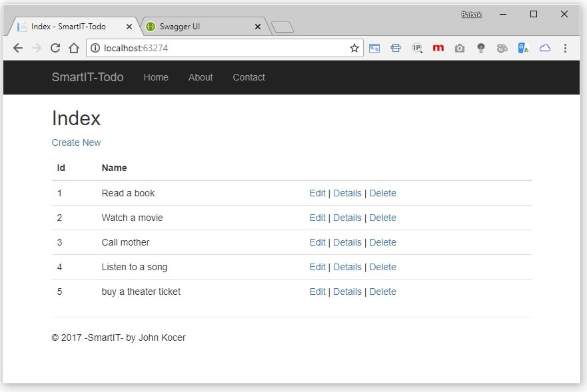The height and width of the screenshot is (392, 587).
Task: Close the Swagger UI tab
Action: coord(258,27)
